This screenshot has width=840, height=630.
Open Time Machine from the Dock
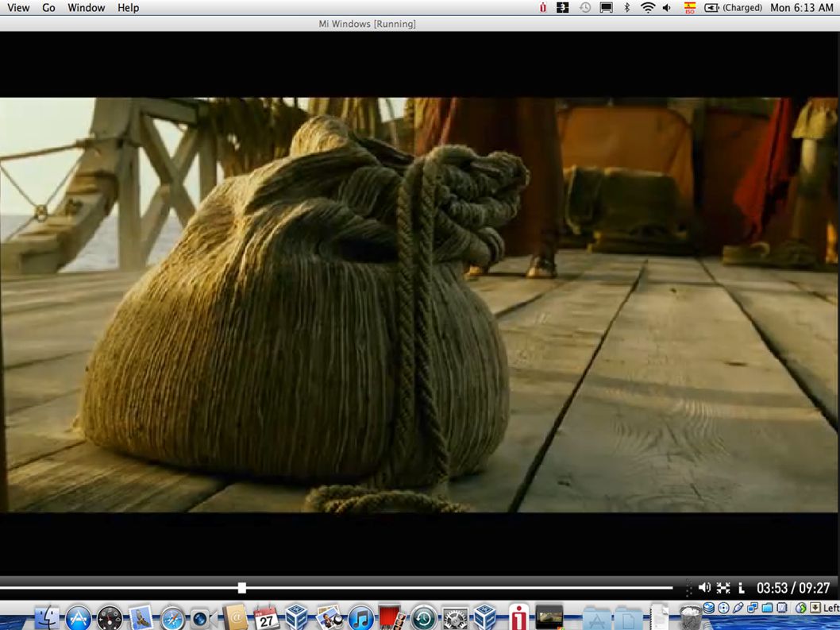point(423,618)
